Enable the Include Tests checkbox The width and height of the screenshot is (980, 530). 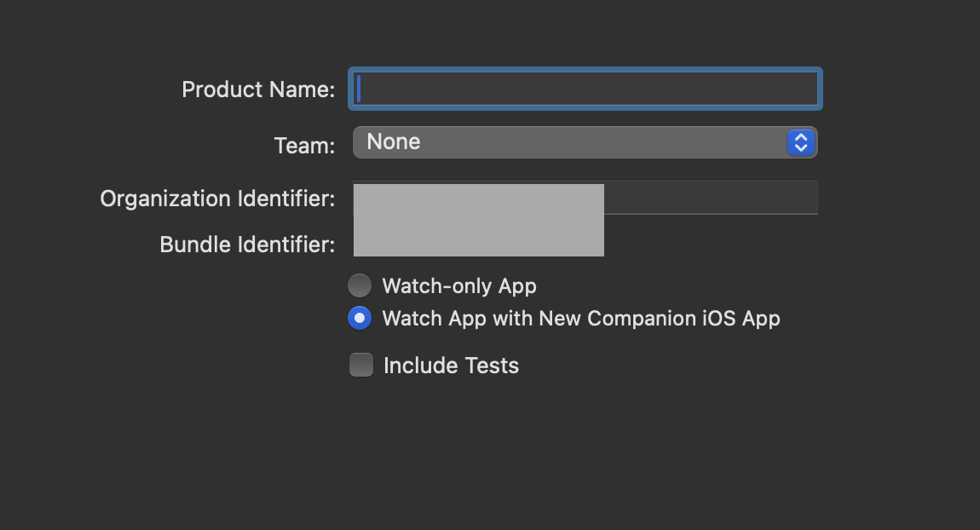point(361,365)
